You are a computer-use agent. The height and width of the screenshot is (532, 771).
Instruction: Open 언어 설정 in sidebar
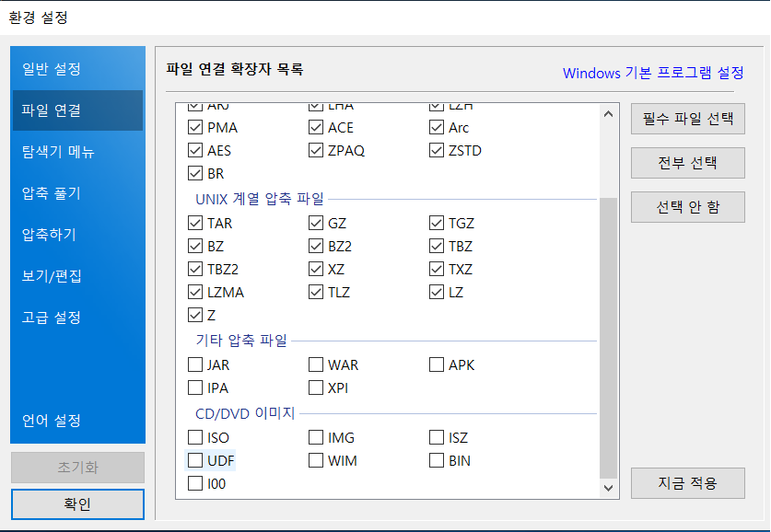pos(77,421)
